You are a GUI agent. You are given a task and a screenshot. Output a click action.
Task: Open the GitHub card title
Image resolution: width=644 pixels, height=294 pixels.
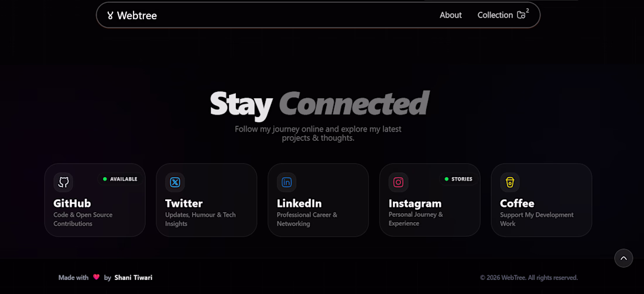click(x=72, y=203)
